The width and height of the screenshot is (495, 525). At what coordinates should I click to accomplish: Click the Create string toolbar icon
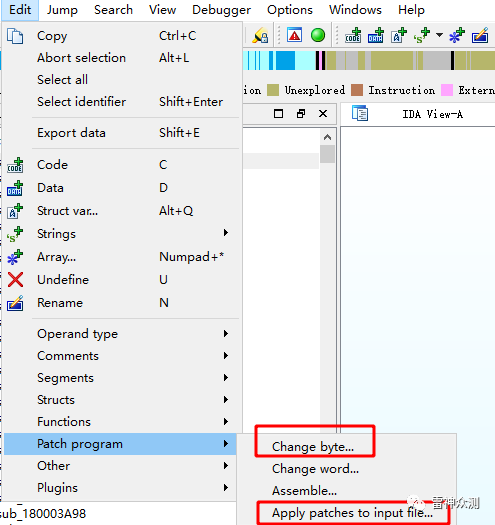421,35
